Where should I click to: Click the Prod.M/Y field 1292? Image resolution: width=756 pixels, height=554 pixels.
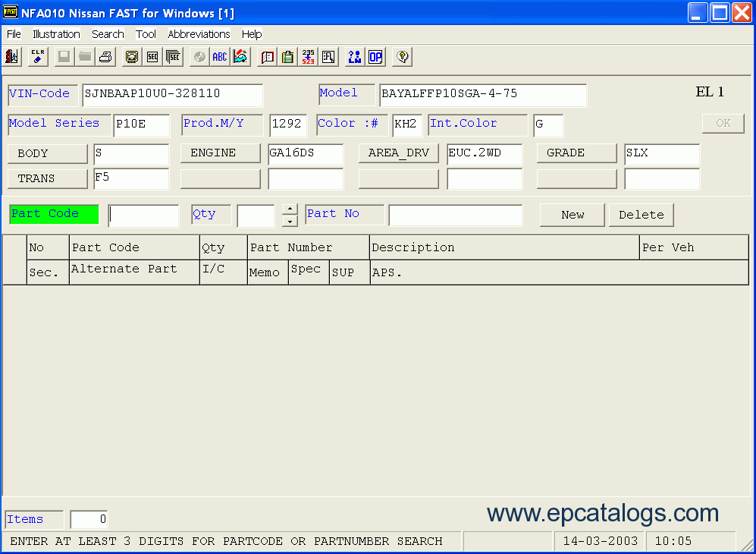click(288, 125)
